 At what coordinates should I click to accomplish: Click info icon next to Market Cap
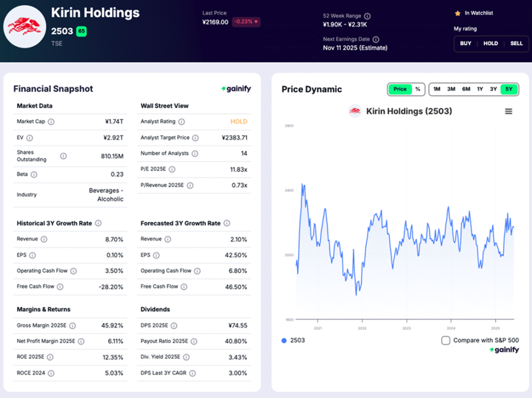click(51, 122)
